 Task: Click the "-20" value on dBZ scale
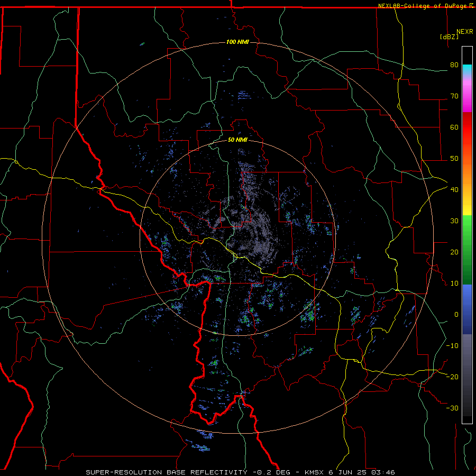(x=452, y=377)
